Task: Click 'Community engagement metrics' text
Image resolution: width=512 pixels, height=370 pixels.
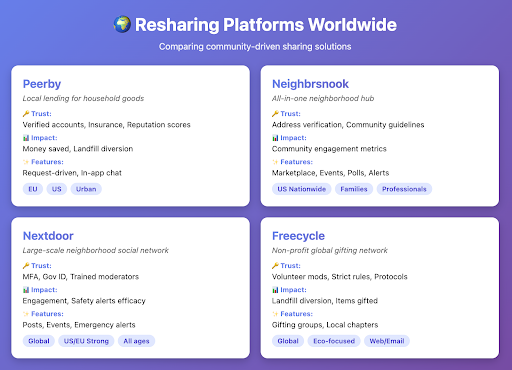Action: click(329, 149)
